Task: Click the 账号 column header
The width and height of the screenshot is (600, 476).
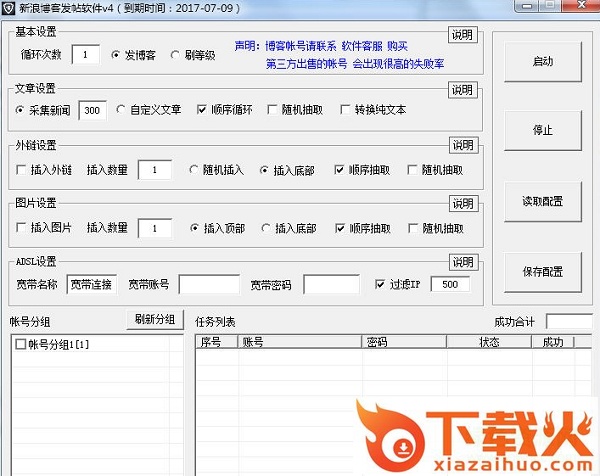Action: [x=300, y=342]
